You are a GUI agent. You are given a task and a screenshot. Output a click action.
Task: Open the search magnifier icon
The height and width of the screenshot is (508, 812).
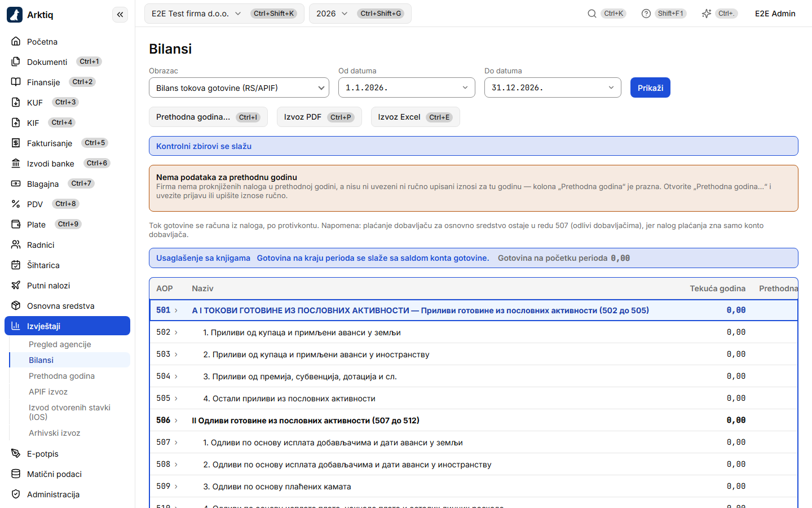point(592,14)
